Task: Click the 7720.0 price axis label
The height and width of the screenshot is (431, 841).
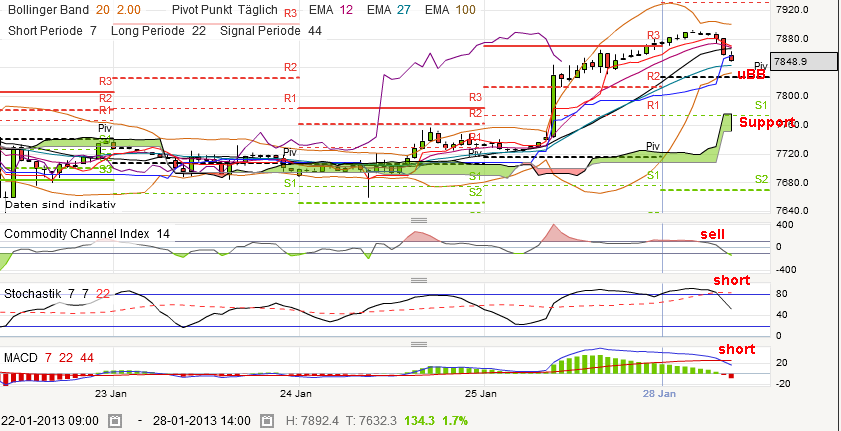Action: 792,154
